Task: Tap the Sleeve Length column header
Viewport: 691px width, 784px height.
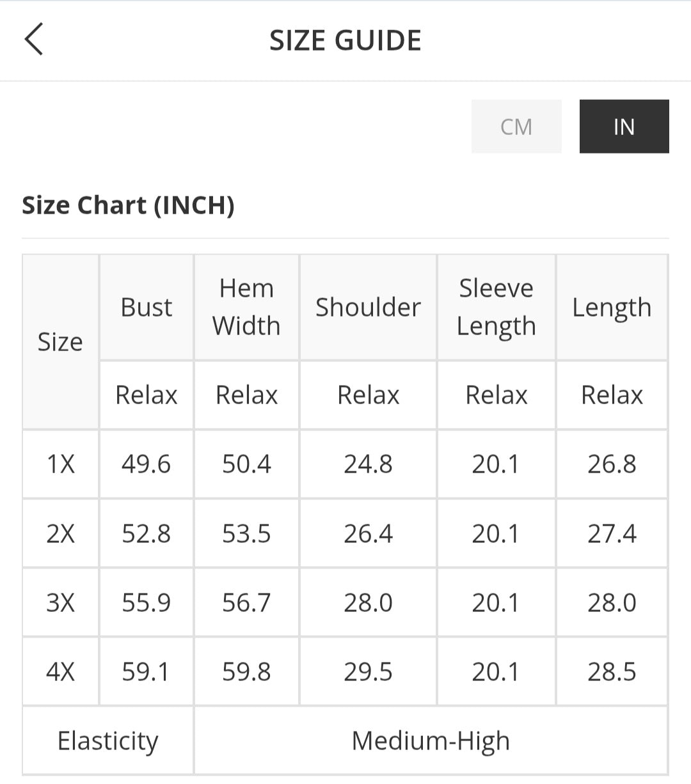Action: 496,308
